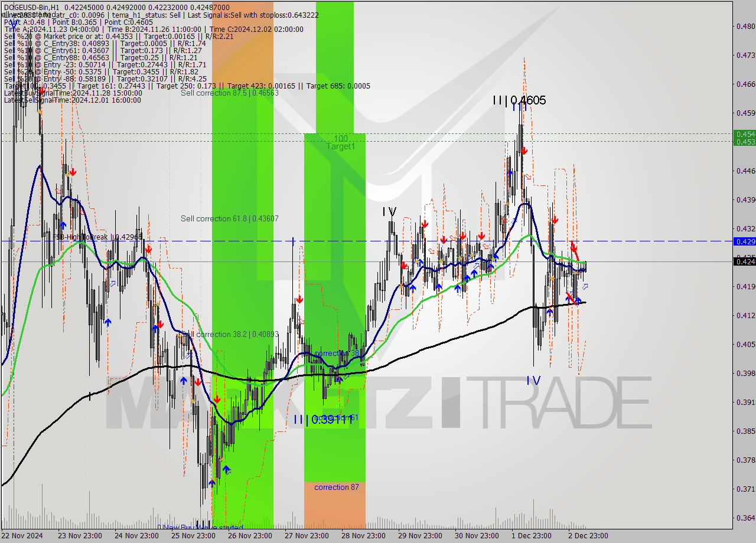The width and height of the screenshot is (756, 543).
Task: Click the 0.412 price axis value
Action: point(745,315)
